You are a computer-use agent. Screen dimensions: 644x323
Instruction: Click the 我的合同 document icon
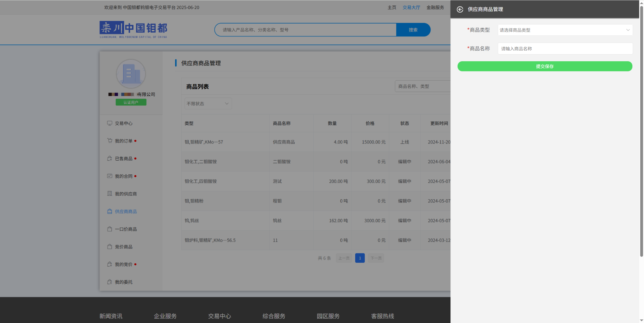109,176
